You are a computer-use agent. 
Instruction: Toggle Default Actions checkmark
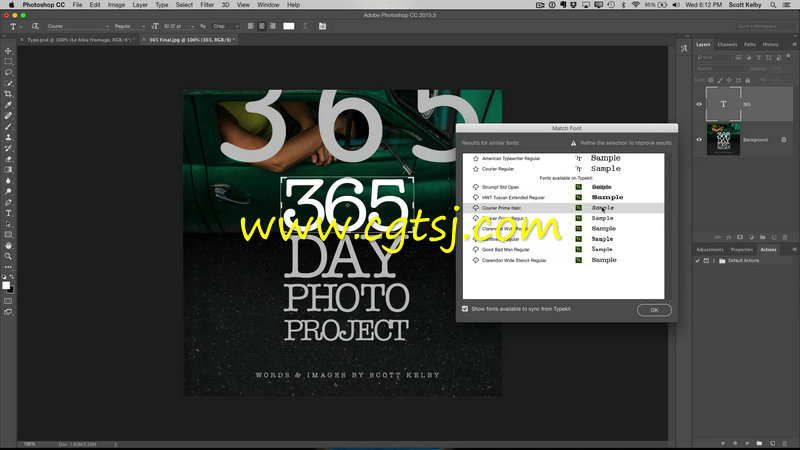(697, 261)
